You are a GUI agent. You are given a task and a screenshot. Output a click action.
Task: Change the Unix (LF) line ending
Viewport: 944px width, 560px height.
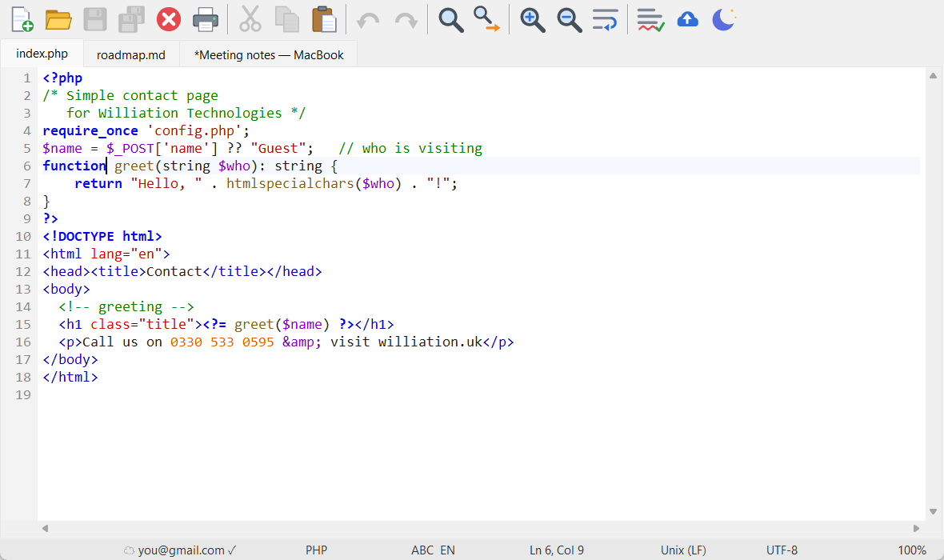click(683, 550)
